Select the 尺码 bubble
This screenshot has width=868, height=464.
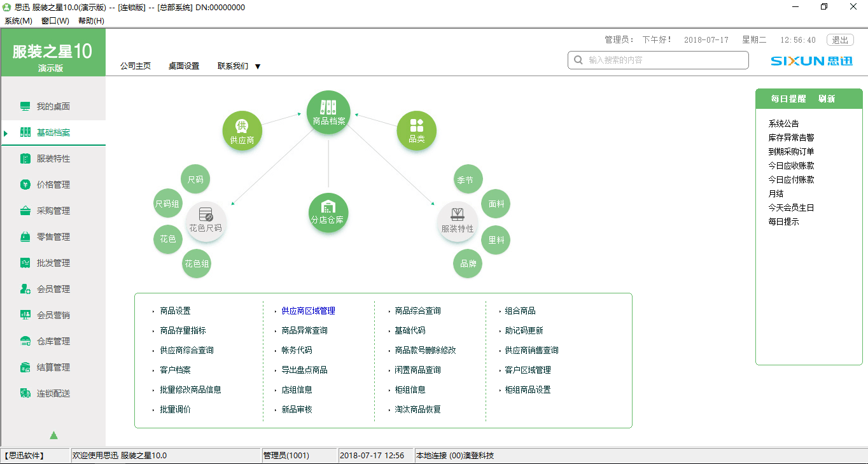[195, 179]
